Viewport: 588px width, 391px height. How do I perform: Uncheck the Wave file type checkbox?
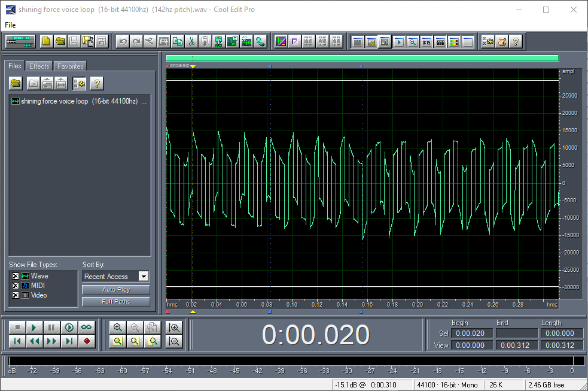(x=16, y=276)
